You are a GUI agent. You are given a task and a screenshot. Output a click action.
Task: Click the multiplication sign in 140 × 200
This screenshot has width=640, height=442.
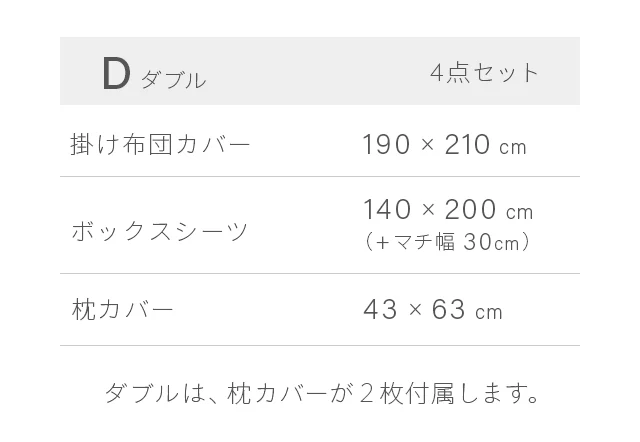tap(430, 211)
